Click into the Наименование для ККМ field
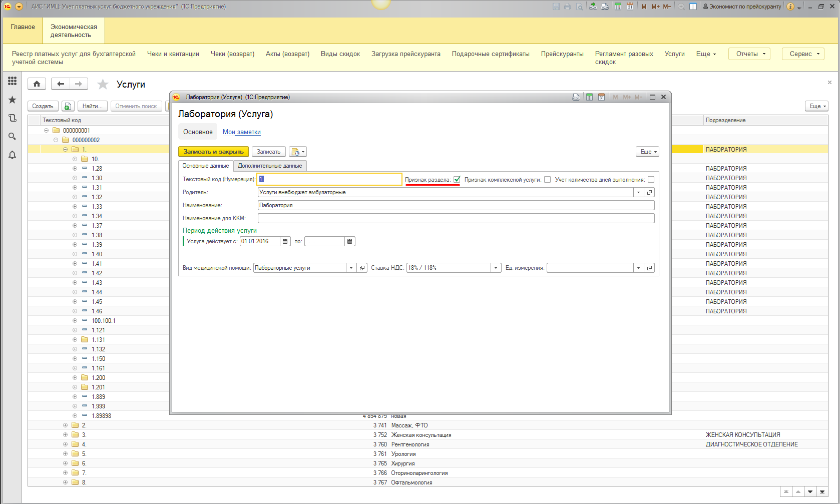 (456, 218)
